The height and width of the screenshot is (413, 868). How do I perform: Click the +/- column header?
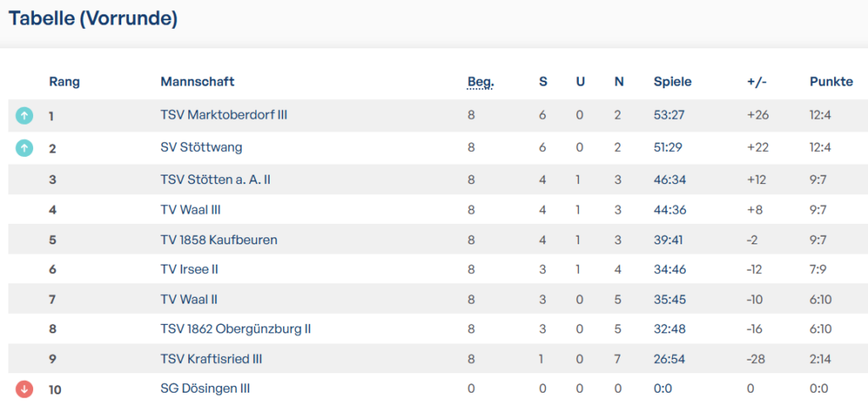pos(756,82)
